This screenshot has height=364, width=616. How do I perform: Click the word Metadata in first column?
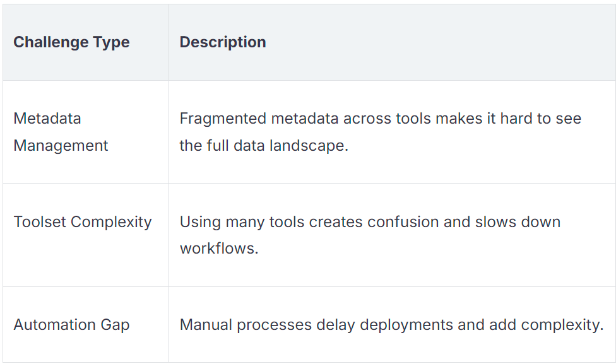click(47, 119)
